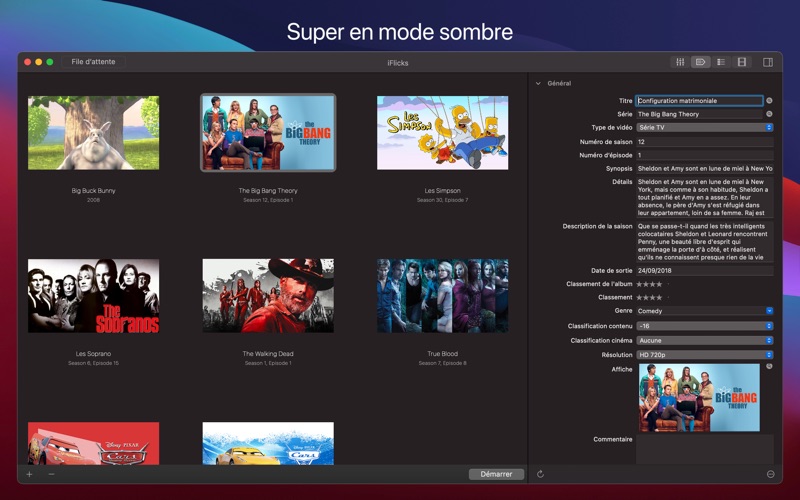This screenshot has width=800, height=500.
Task: Click into the Synopsis field
Action: click(x=705, y=168)
